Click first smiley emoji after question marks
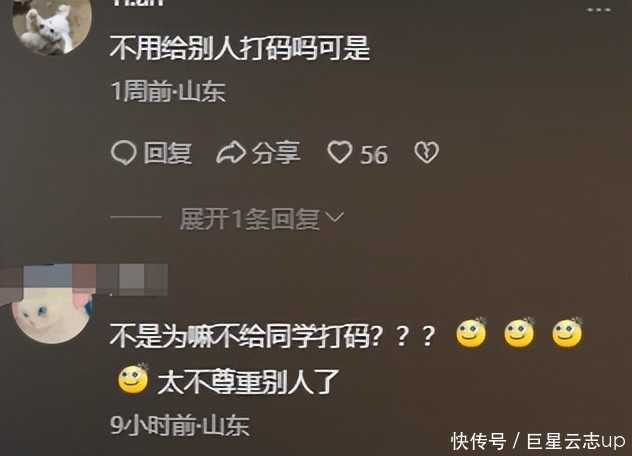 tap(471, 333)
